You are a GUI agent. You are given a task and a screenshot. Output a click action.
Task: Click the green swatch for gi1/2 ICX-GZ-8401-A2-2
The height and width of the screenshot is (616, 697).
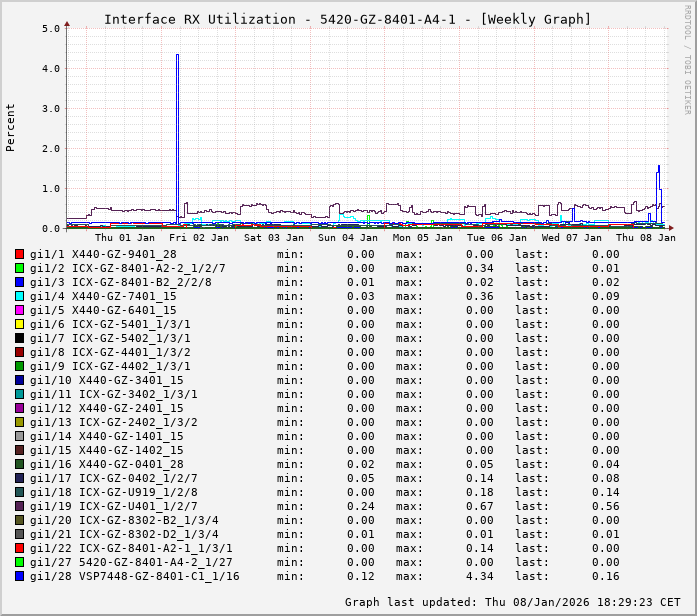coord(20,268)
